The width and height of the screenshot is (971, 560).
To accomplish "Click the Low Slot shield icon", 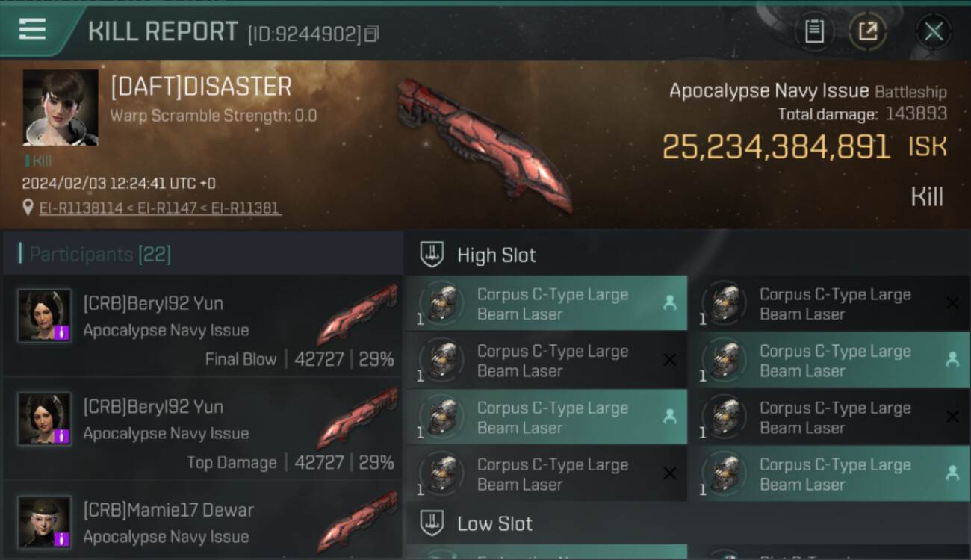I will [x=432, y=523].
